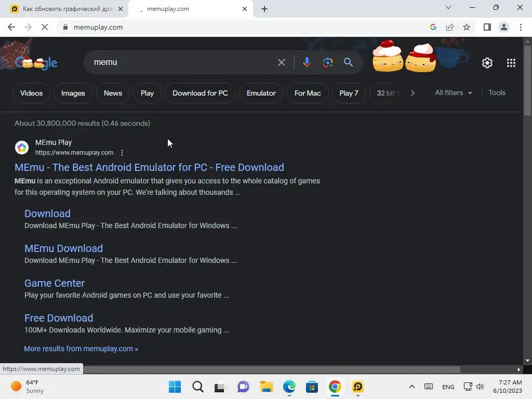The width and height of the screenshot is (532, 399).
Task: Open Chrome three-dot menu
Action: point(521,27)
